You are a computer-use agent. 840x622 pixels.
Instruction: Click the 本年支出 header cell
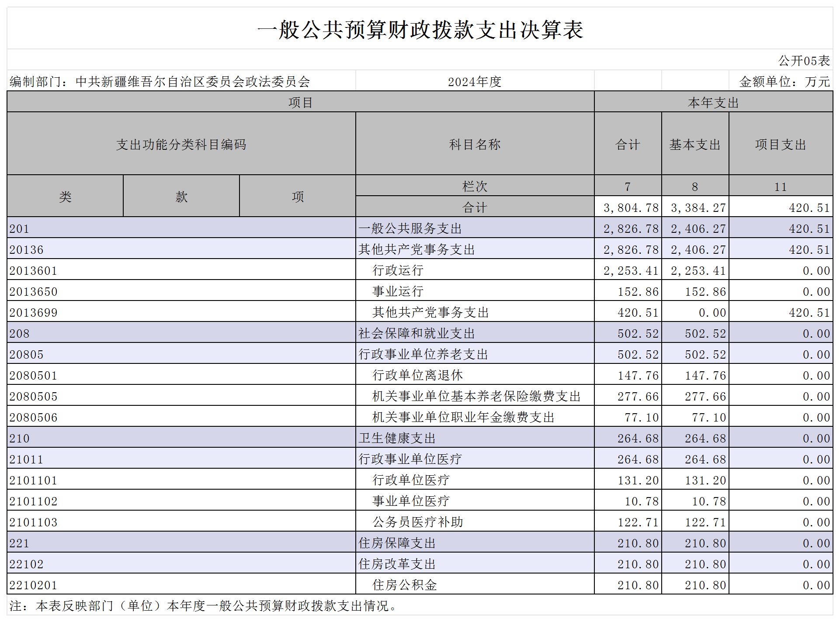[x=713, y=103]
